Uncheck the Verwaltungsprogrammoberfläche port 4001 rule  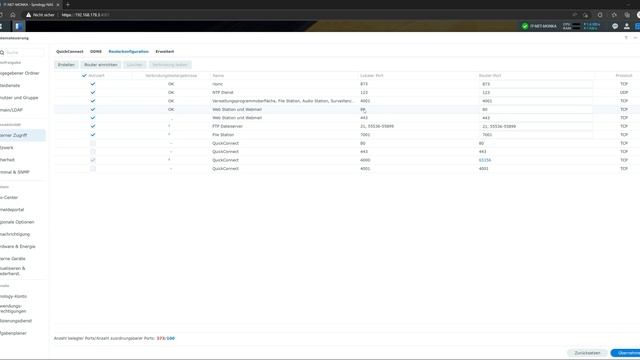[x=93, y=101]
